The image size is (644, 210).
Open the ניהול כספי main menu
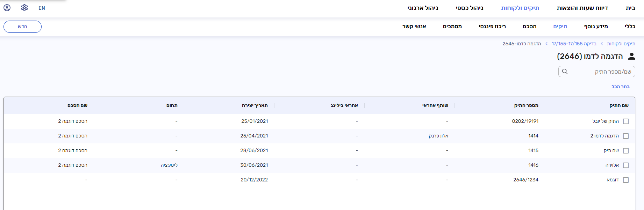(x=470, y=8)
